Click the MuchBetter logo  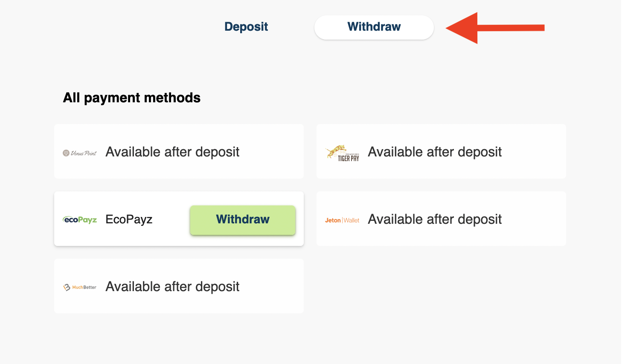[80, 287]
